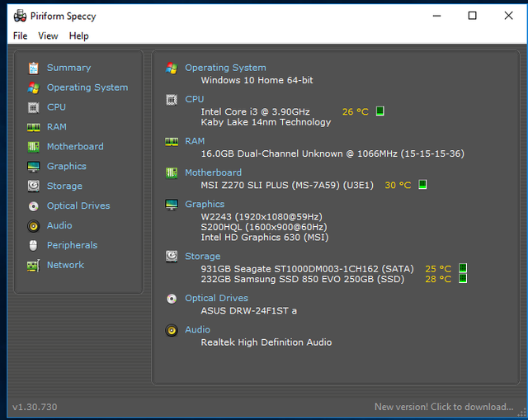The width and height of the screenshot is (528, 420).
Task: Click the Audio heading link in summary
Action: click(197, 330)
